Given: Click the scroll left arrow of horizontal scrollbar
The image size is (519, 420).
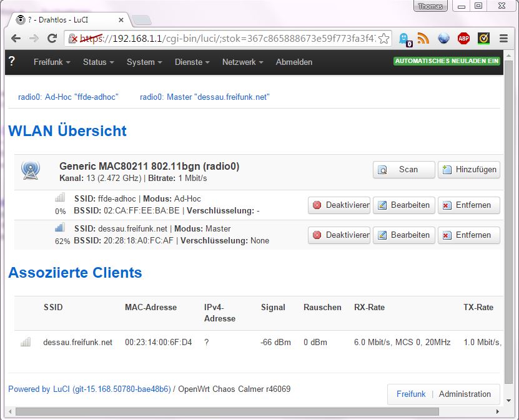Looking at the screenshot, I should point(10,412).
